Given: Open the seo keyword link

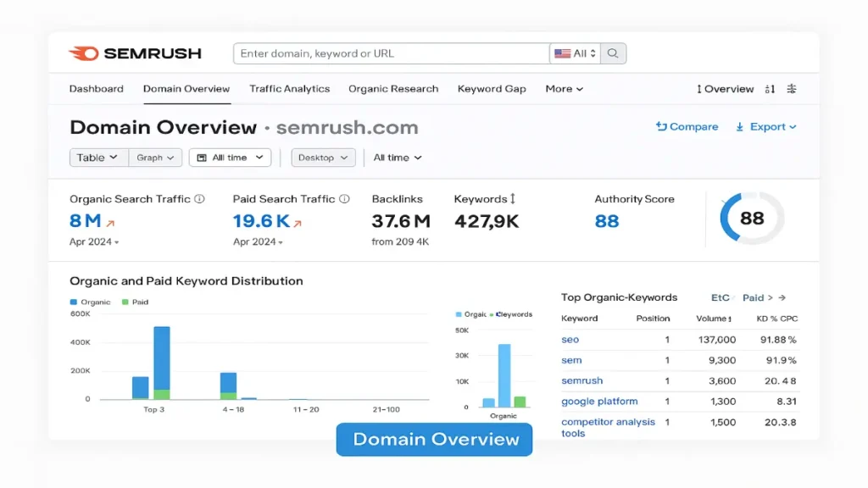Looking at the screenshot, I should tap(570, 340).
